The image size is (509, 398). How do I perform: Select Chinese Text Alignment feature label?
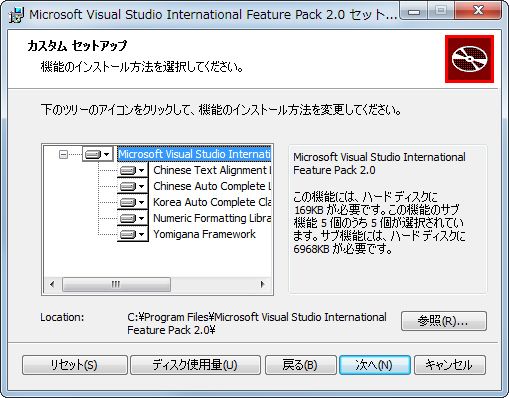pos(212,170)
